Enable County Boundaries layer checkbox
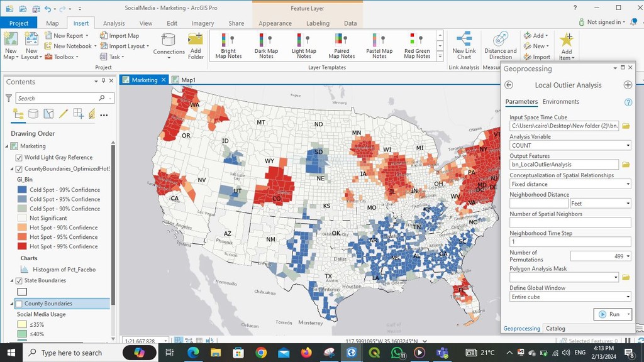 click(18, 304)
